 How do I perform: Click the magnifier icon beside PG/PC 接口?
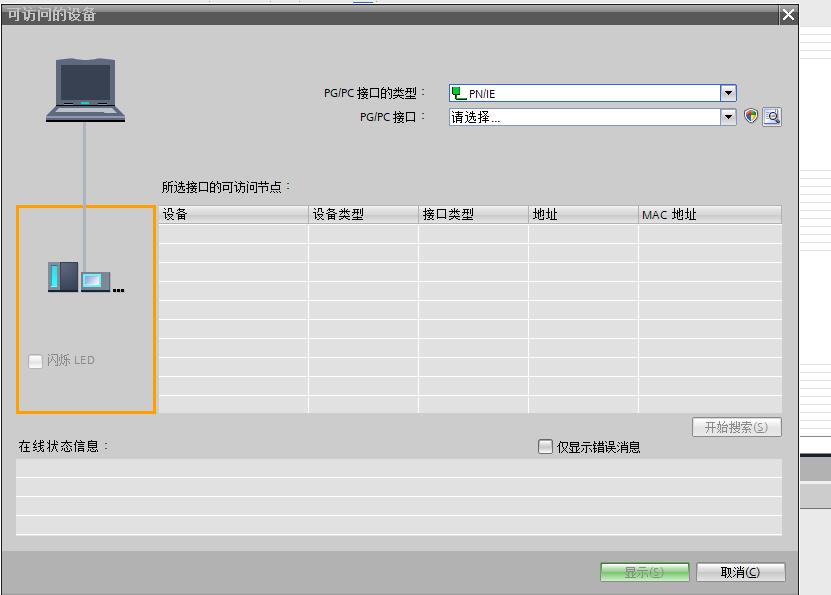pyautogui.click(x=771, y=117)
